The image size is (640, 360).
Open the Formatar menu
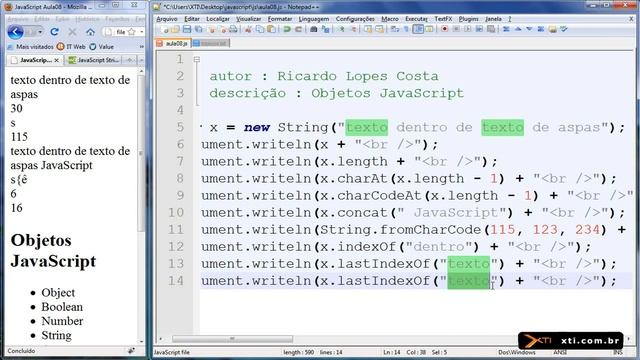[280, 19]
